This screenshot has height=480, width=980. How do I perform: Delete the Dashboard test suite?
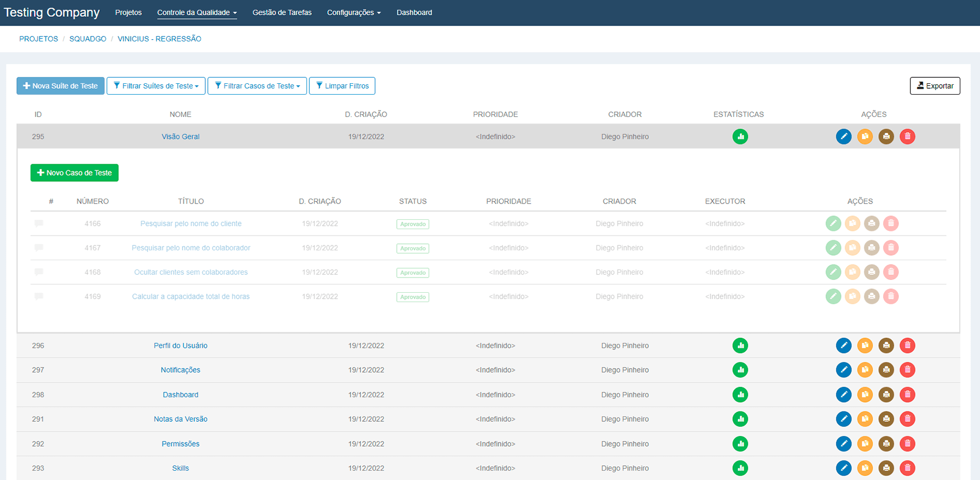[907, 395]
